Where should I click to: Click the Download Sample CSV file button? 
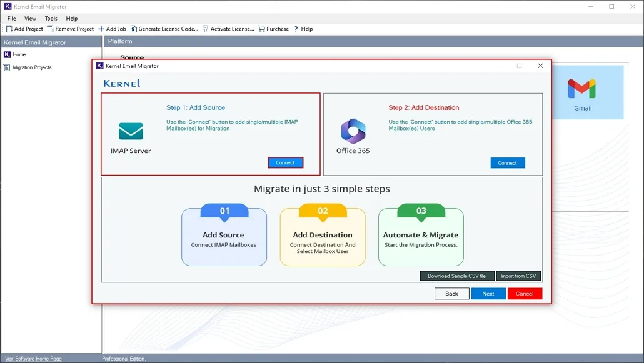456,276
